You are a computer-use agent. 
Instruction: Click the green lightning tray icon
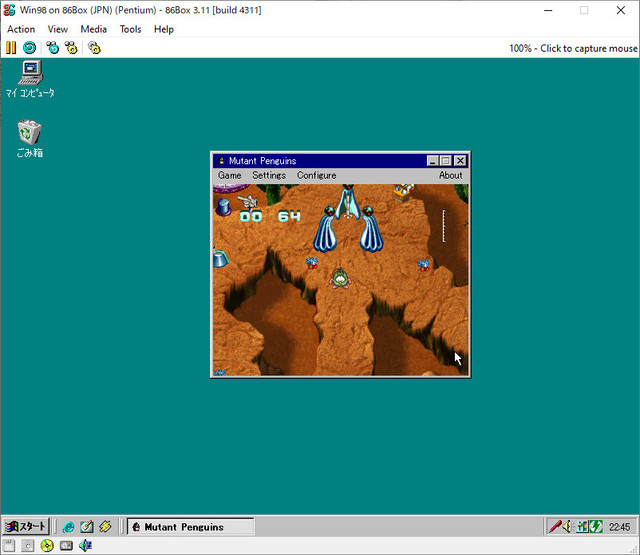(x=596, y=527)
